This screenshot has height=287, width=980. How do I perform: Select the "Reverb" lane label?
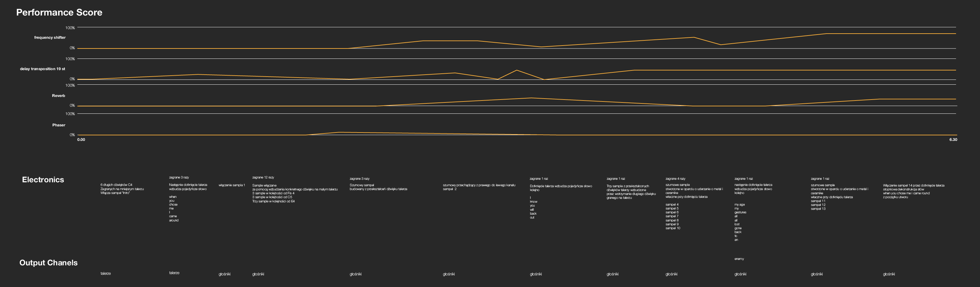coord(59,96)
